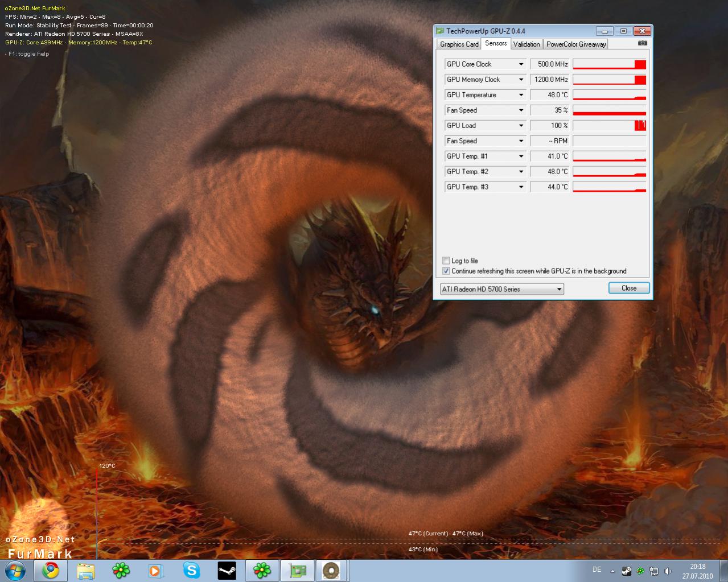
Task: Open the Validation tab
Action: click(x=527, y=44)
